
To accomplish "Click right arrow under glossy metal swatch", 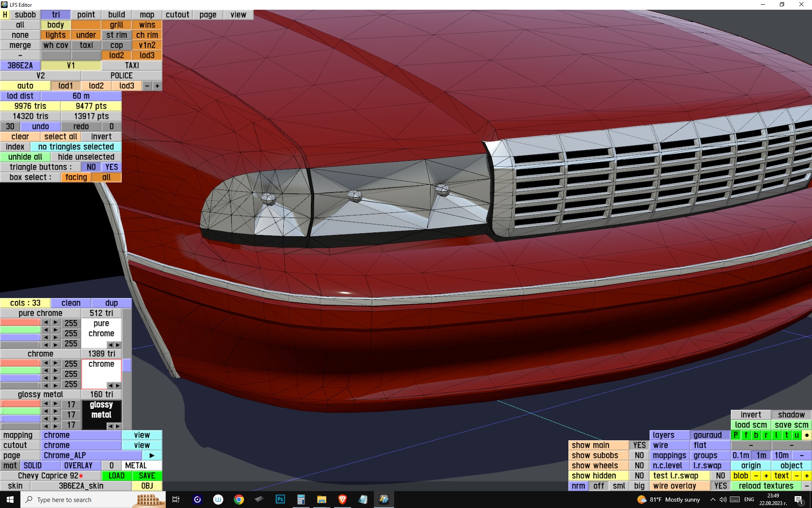I will click(118, 426).
